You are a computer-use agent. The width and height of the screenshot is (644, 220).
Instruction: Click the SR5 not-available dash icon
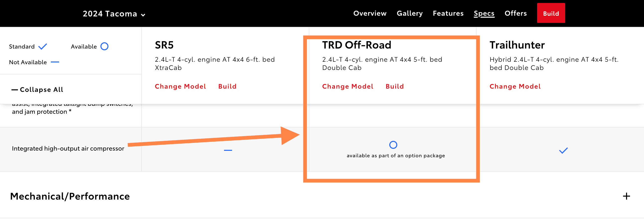[x=228, y=150]
